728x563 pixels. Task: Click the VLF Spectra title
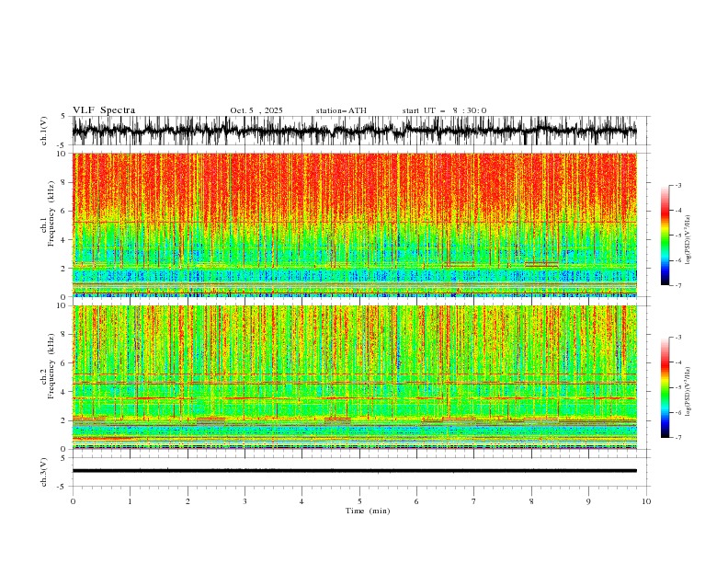click(104, 110)
